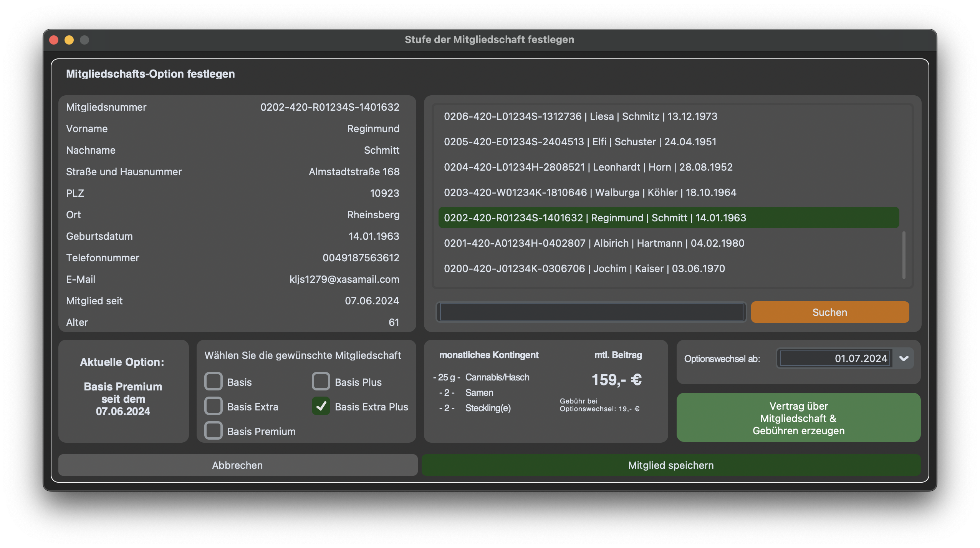980x548 pixels.
Task: Click the member list vertical scrollbar
Action: 904,255
